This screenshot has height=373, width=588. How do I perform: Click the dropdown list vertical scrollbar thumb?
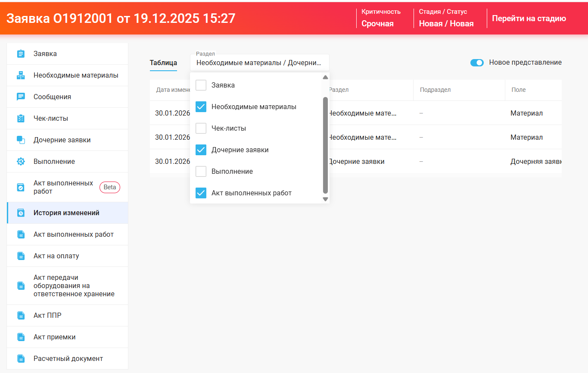pyautogui.click(x=325, y=145)
